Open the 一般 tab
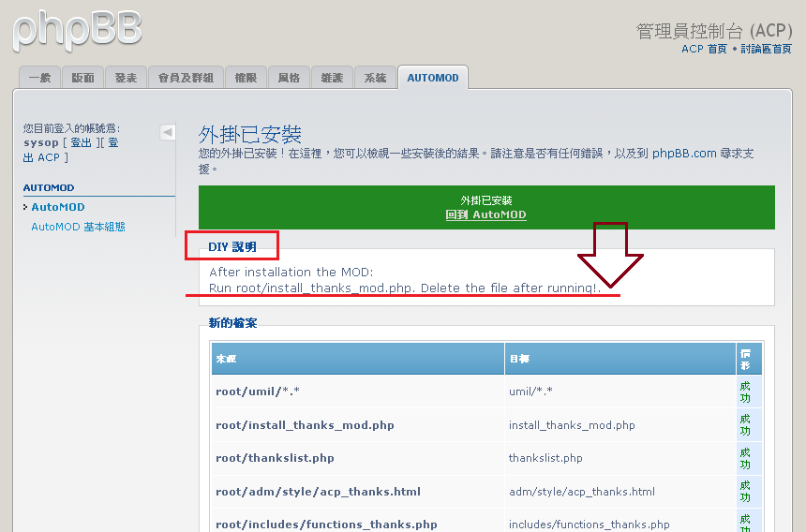 [x=39, y=78]
